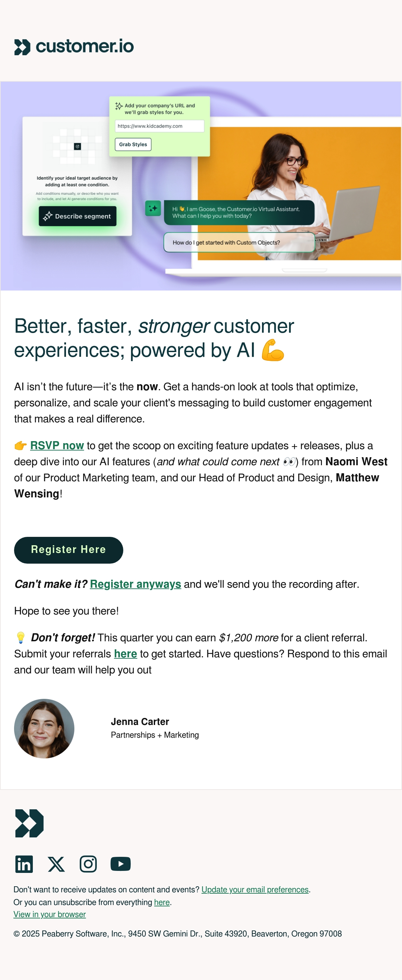402x980 pixels.
Task: Click the Grab Styles button in the banner
Action: coord(133,145)
